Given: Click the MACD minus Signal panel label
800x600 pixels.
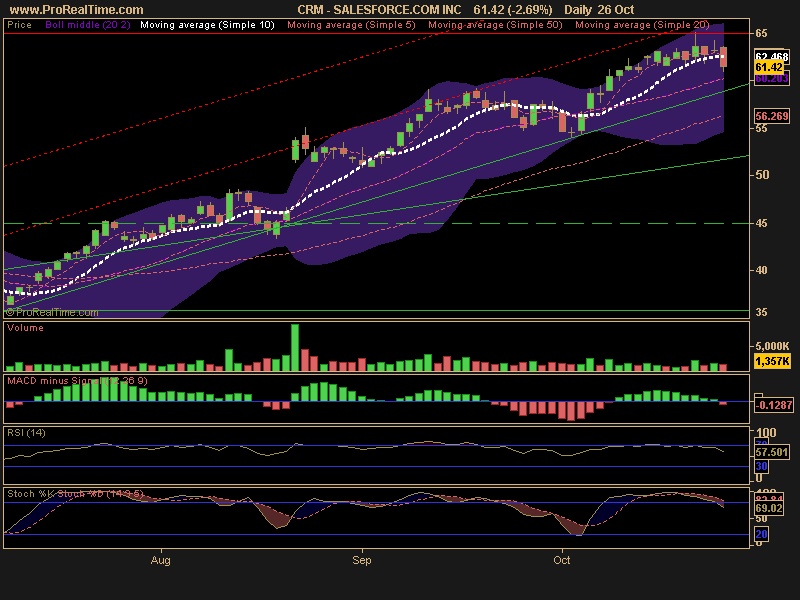Looking at the screenshot, I should 77,381.
